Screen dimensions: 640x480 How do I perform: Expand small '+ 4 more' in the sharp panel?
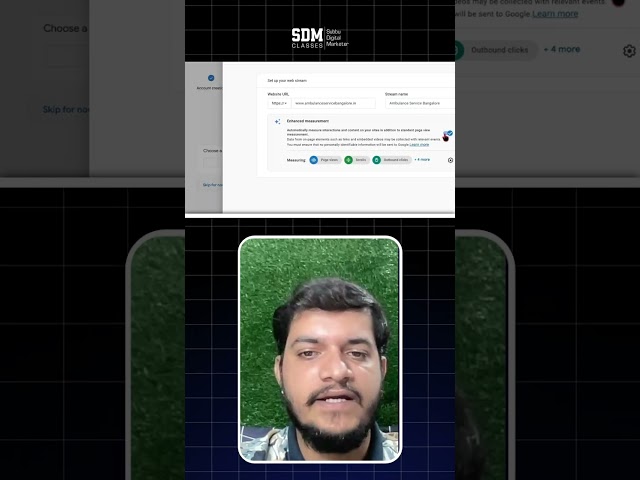point(422,160)
